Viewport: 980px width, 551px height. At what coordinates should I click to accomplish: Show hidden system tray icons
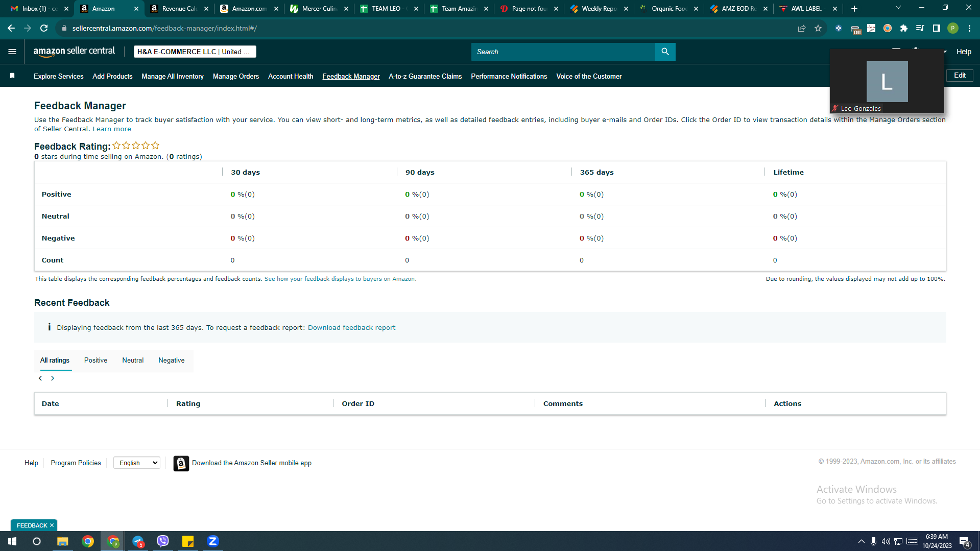[x=861, y=541]
